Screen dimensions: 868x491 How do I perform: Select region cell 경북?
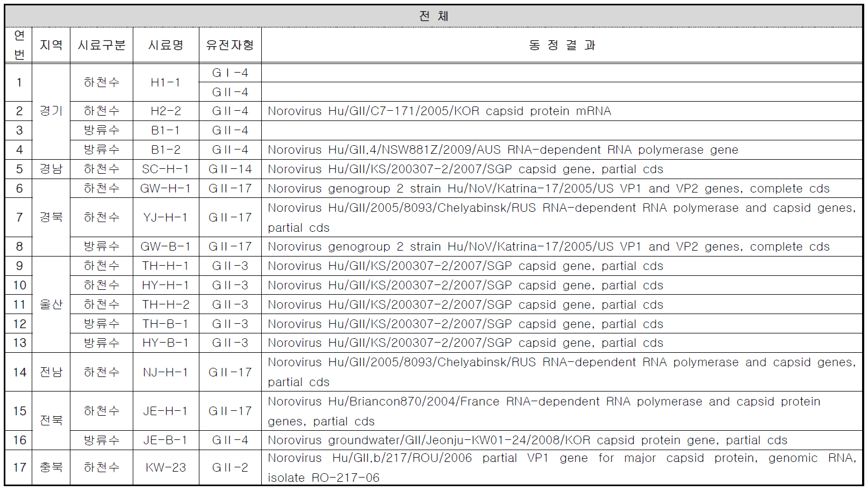(51, 217)
